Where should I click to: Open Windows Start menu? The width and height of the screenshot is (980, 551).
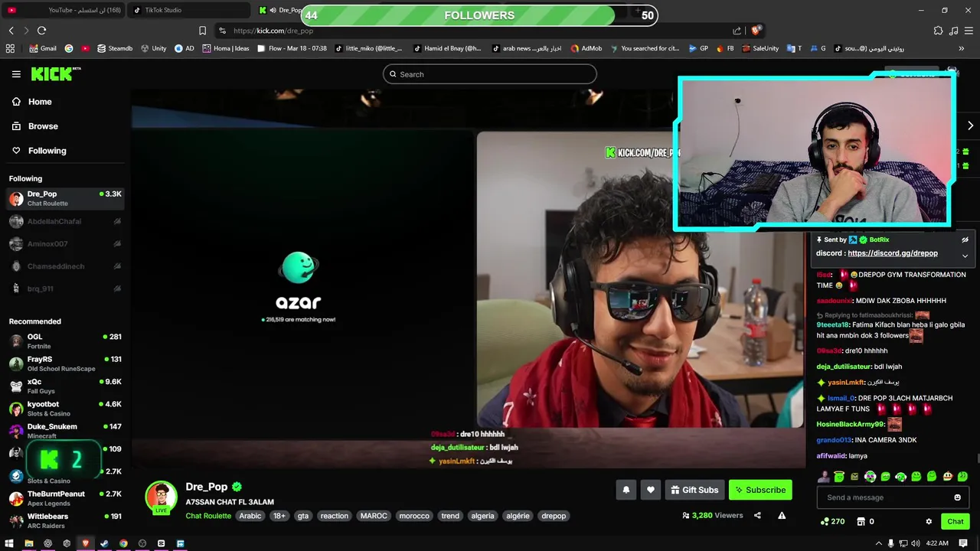click(x=9, y=543)
